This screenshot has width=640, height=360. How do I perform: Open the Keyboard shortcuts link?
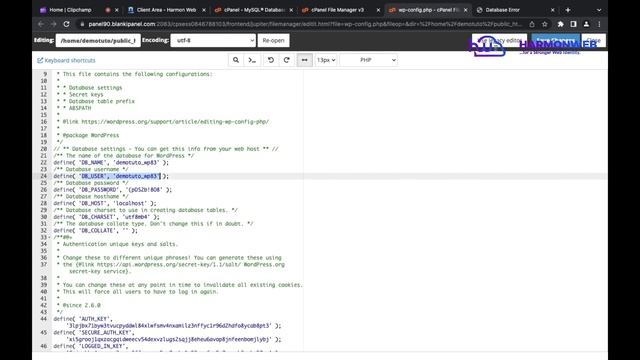pyautogui.click(x=66, y=60)
